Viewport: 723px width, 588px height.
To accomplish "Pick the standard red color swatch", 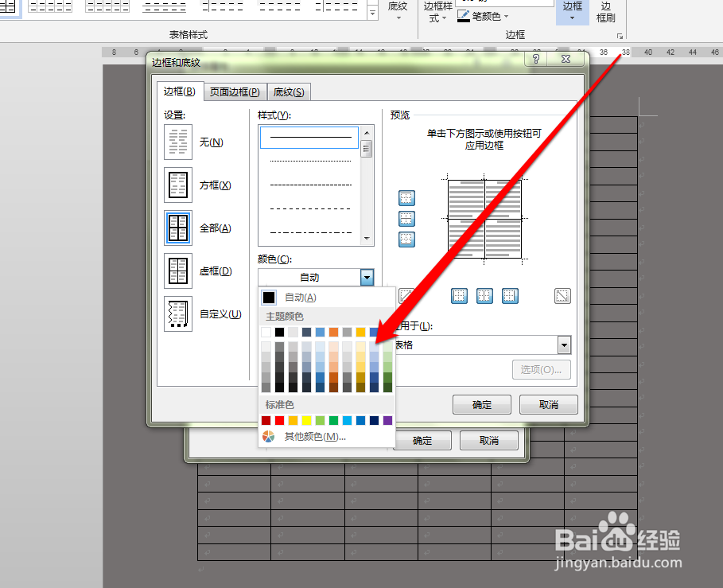I will click(279, 420).
